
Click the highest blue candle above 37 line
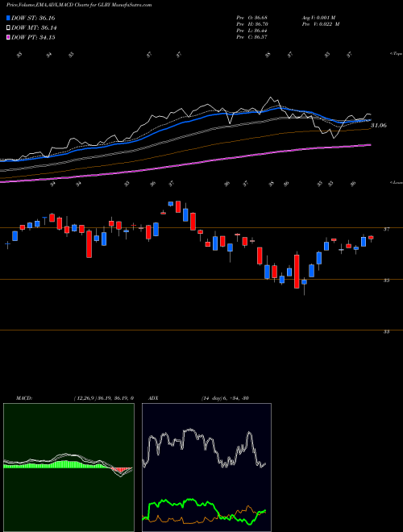[x=171, y=204]
